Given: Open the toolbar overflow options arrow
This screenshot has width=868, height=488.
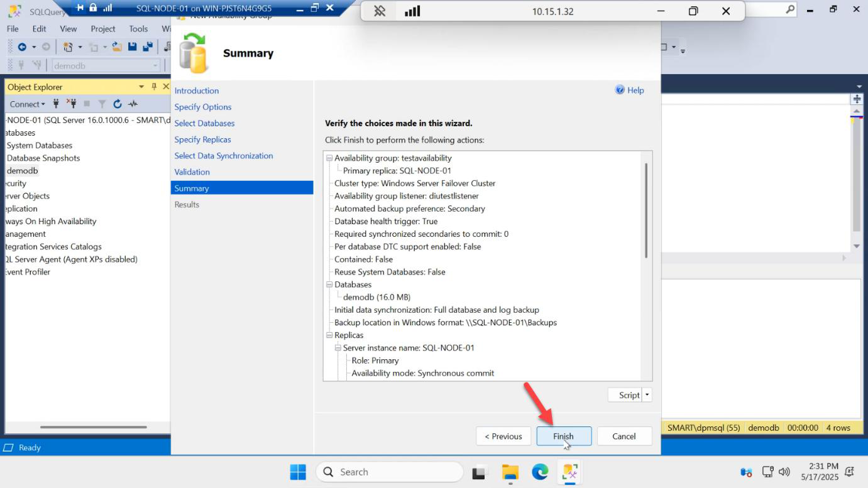Looking at the screenshot, I should click(x=683, y=50).
